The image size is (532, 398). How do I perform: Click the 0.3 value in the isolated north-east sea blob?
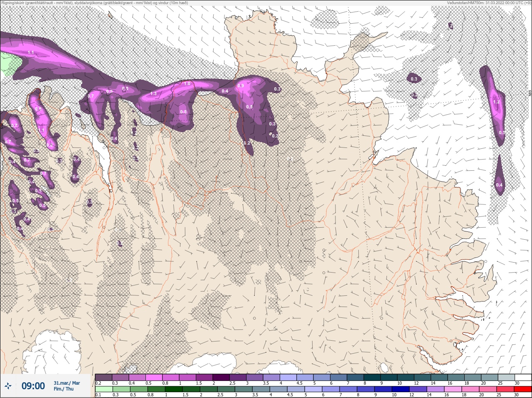[x=414, y=79]
